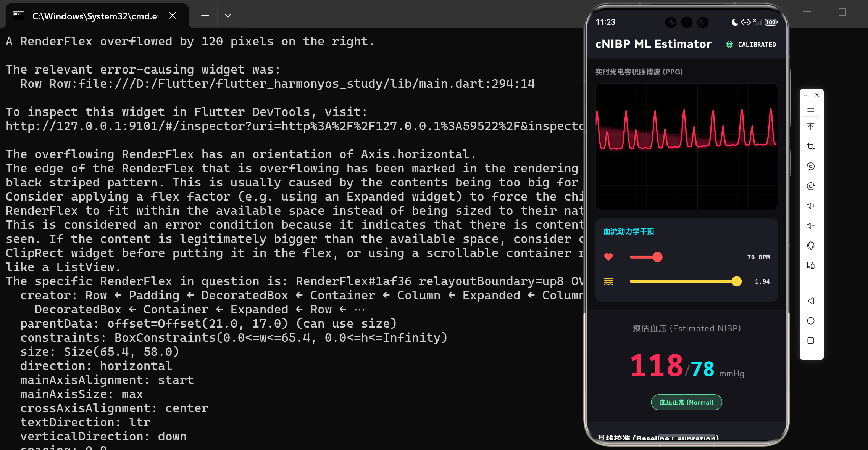Tap the circular home navigation button
This screenshot has width=868, height=450.
pos(811,321)
